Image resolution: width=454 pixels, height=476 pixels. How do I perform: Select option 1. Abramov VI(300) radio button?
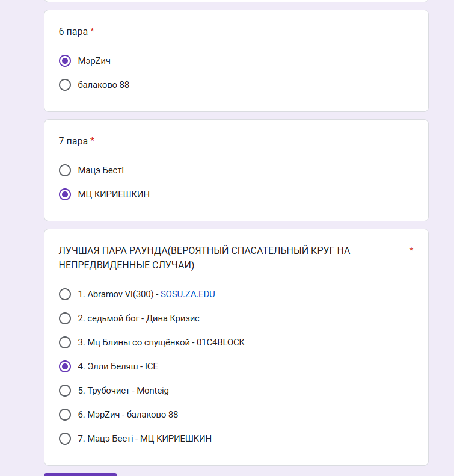point(65,294)
